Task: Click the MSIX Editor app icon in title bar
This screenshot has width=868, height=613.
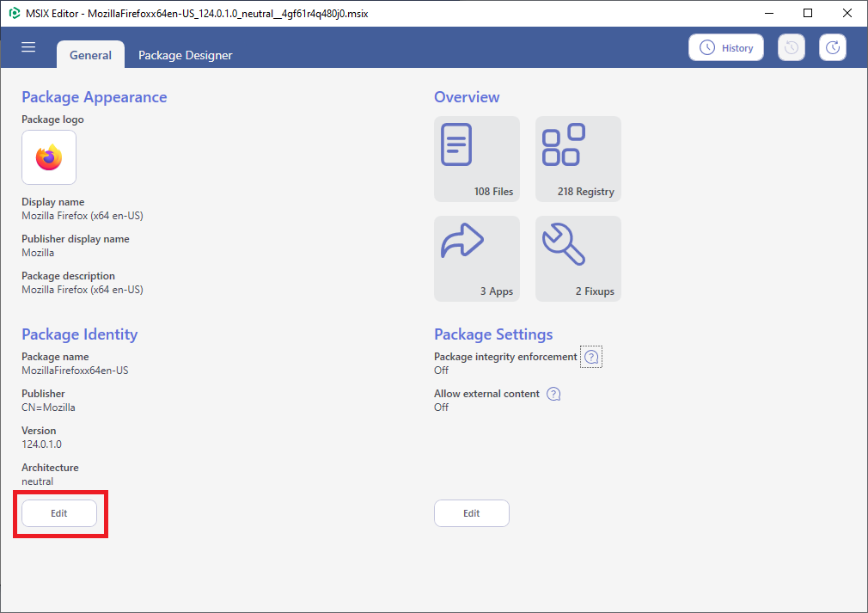Action: [15, 13]
